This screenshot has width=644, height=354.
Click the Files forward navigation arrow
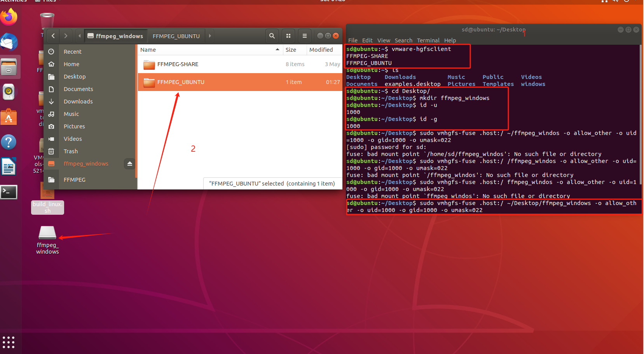tap(66, 36)
